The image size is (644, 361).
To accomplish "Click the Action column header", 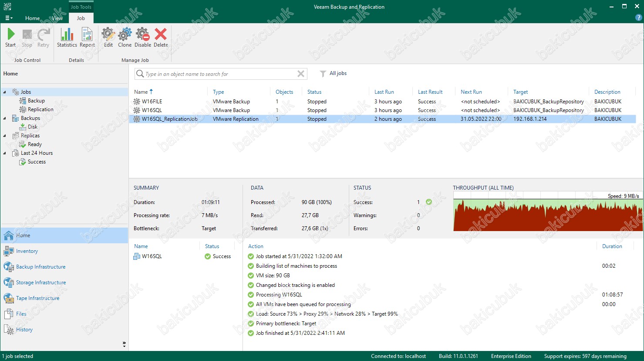I will pos(256,246).
